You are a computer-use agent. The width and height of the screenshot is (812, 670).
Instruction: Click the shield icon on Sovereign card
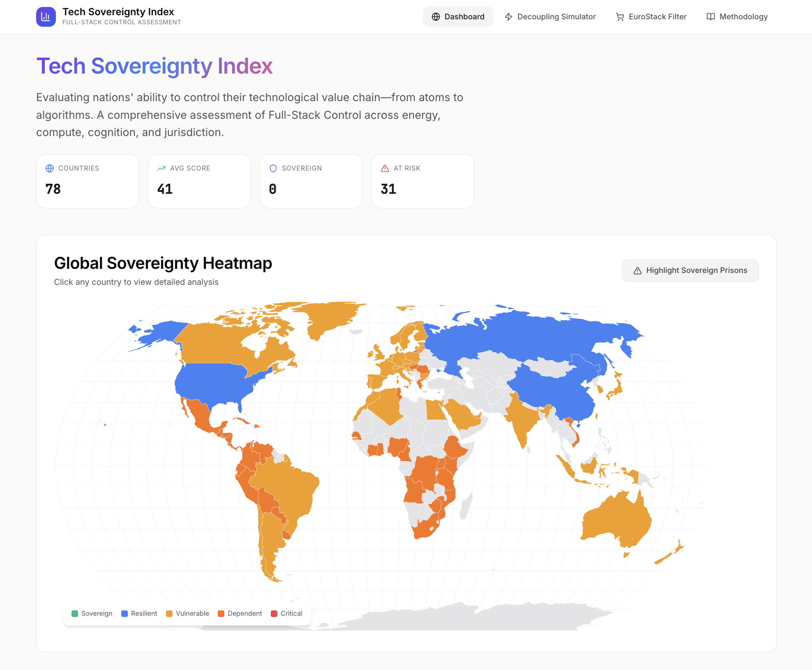click(x=273, y=168)
